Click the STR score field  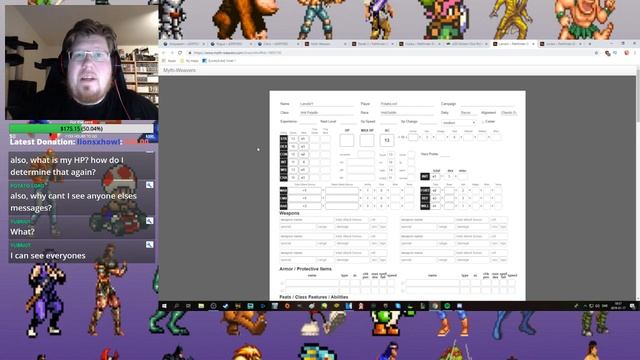(293, 139)
